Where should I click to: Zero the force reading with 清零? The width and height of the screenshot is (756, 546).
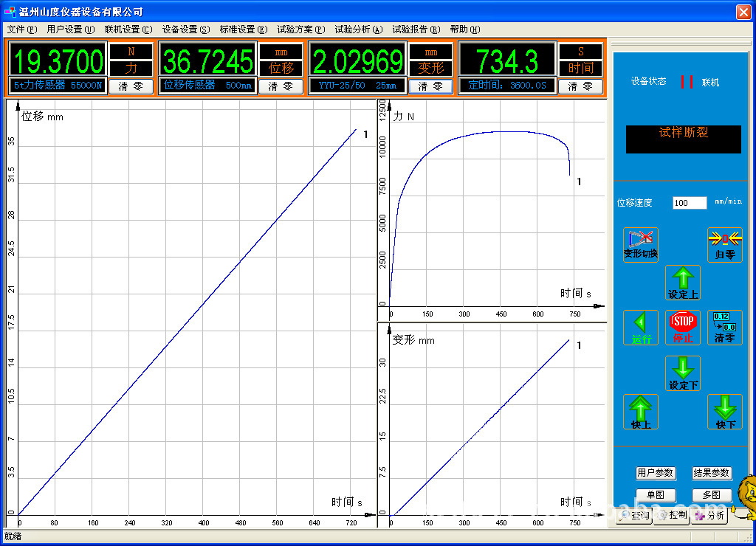(131, 86)
